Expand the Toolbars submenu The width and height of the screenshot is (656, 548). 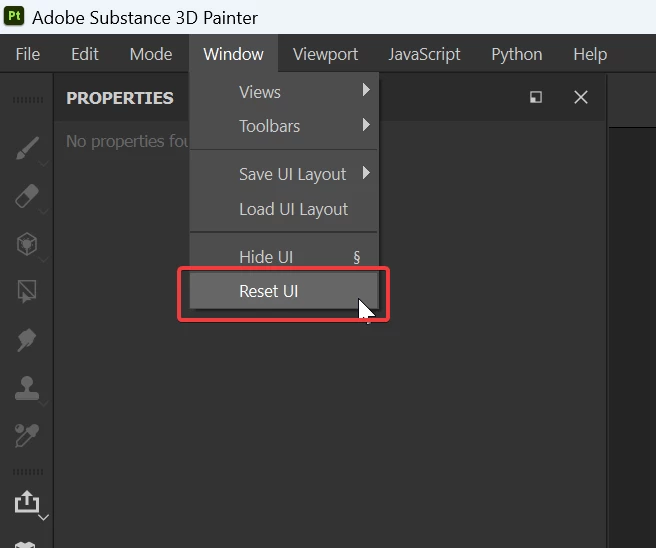click(x=284, y=126)
